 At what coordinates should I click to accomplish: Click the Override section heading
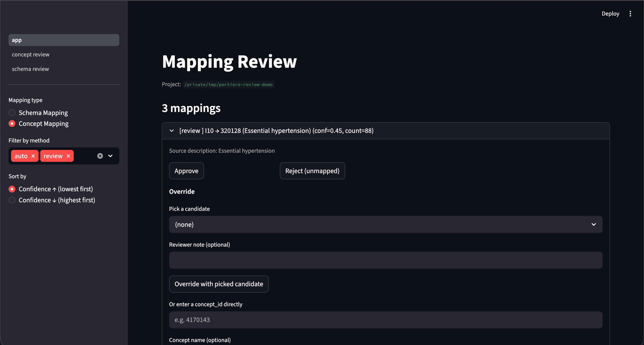point(182,192)
